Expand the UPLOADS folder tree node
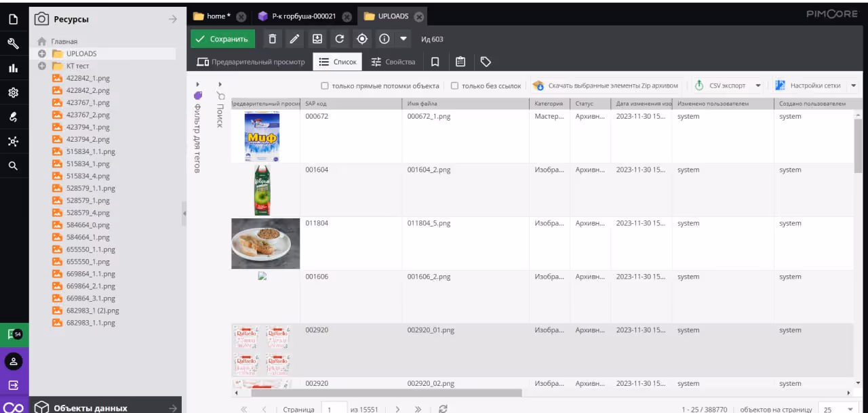868x413 pixels. click(41, 54)
